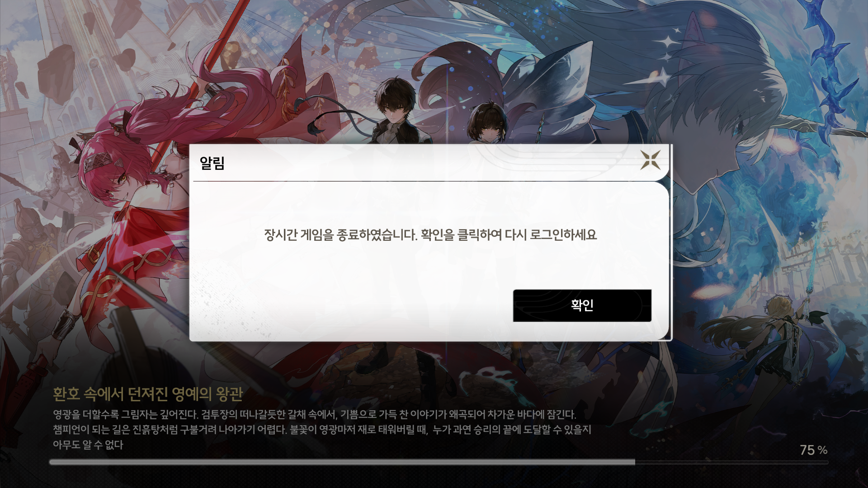
Task: Click the 알림 dialog title
Action: tap(212, 163)
